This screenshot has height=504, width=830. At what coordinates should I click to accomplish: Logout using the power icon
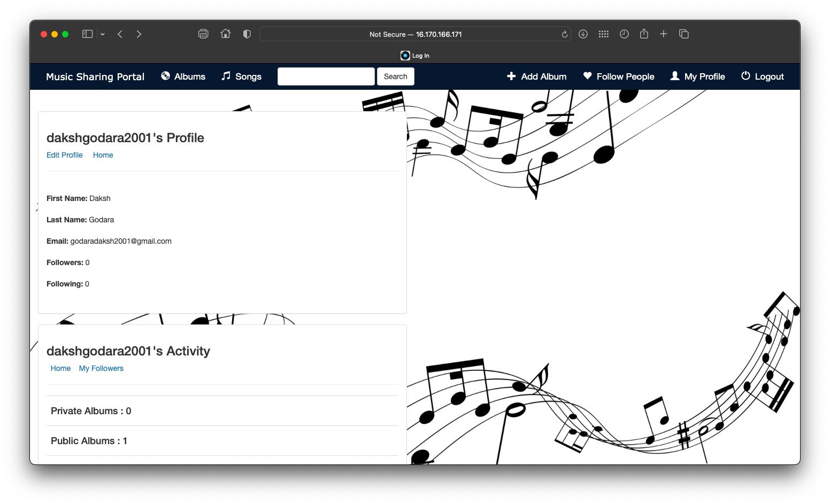746,76
